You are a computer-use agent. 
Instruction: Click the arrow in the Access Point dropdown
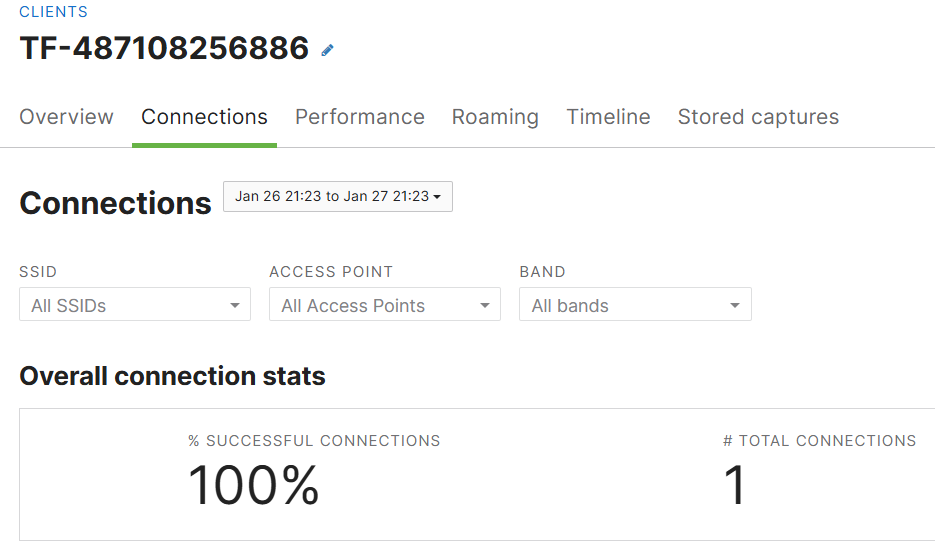pyautogui.click(x=485, y=305)
